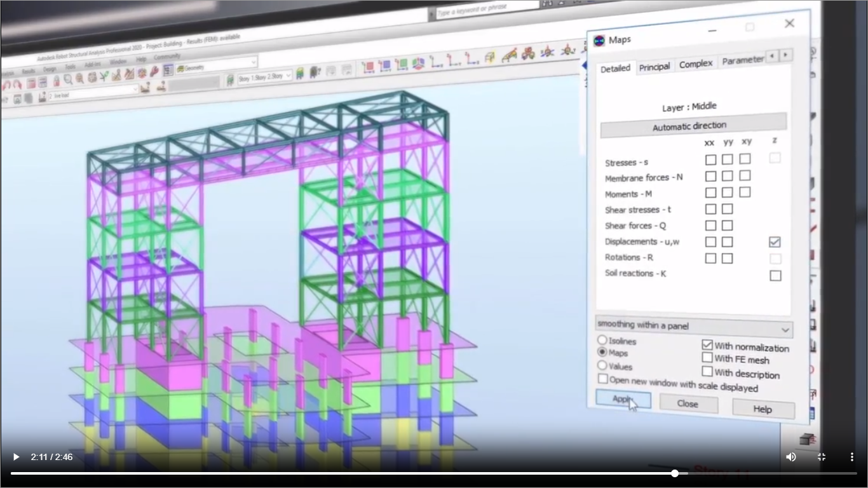Screen dimensions: 868x488
Task: Click the red spheres cluster toolbar icon
Action: 528,53
